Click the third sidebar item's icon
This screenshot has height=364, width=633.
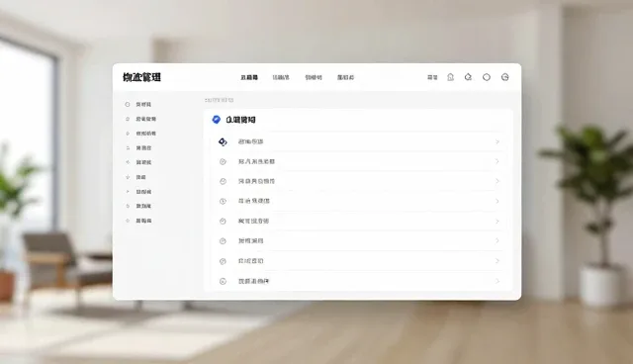point(128,134)
